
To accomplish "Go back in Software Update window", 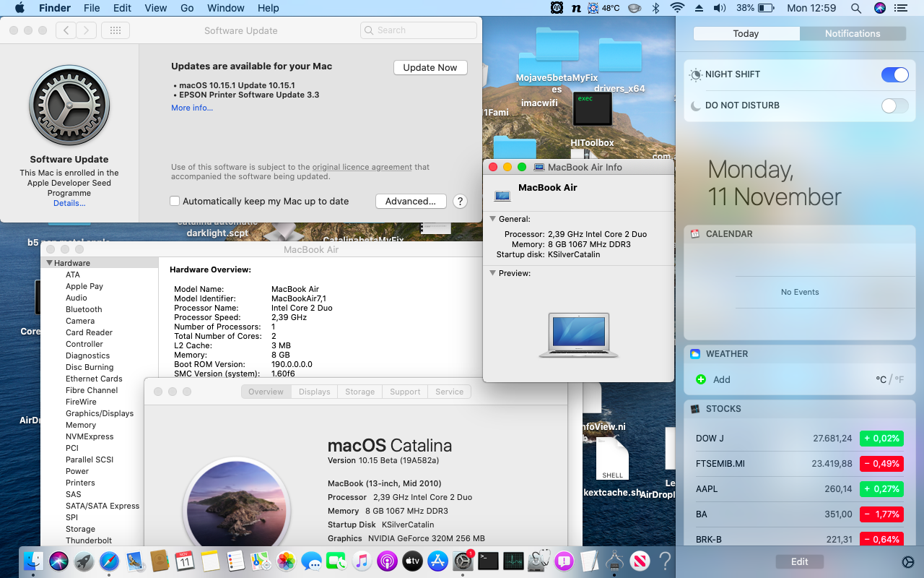I will pyautogui.click(x=66, y=30).
